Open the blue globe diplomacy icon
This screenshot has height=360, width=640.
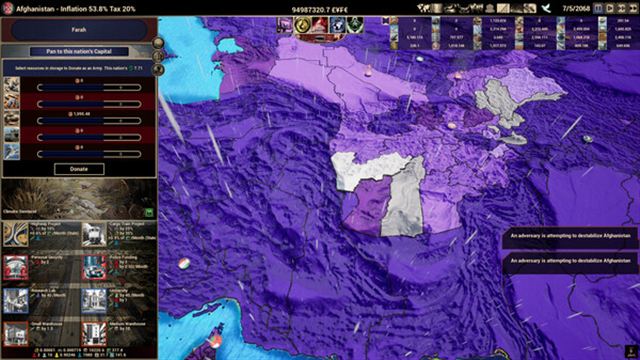click(x=338, y=25)
